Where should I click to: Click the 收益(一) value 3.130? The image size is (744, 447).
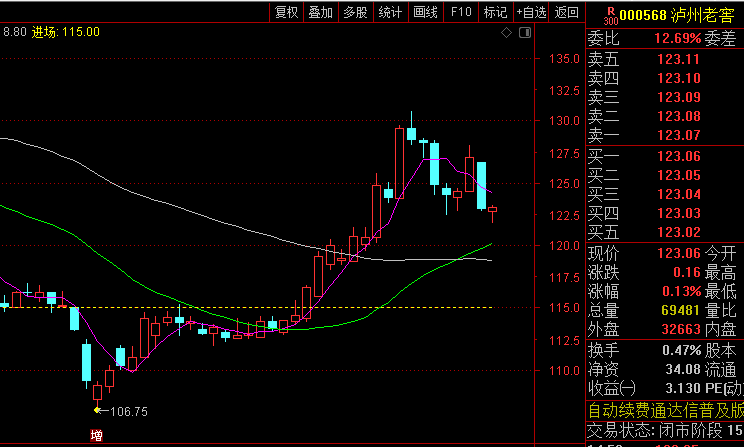[x=683, y=388]
